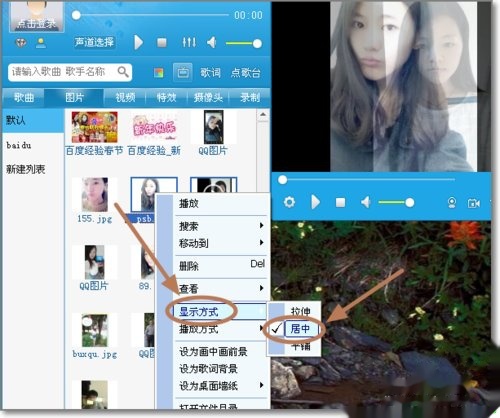The width and height of the screenshot is (500, 418).
Task: Click the song search input field
Action: coord(63,72)
